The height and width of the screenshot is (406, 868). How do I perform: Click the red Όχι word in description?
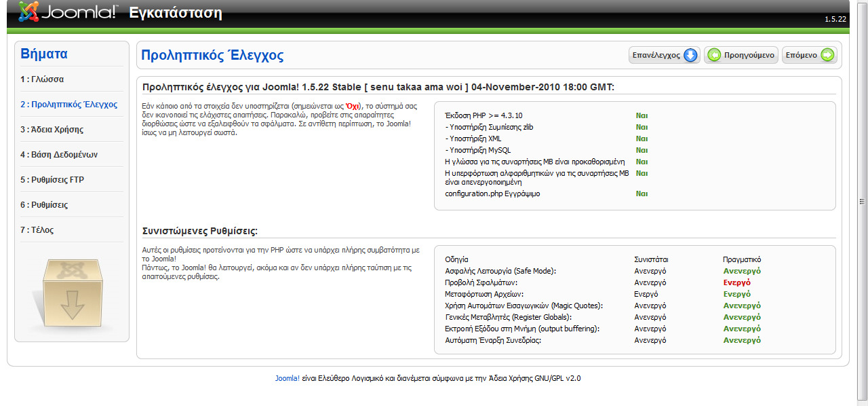352,107
